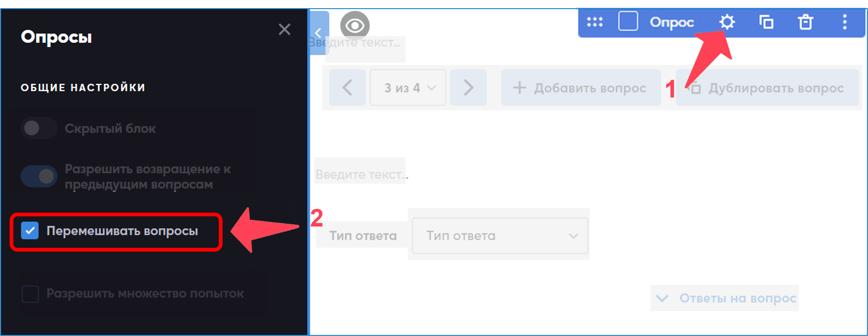The width and height of the screenshot is (868, 336).
Task: Open the 3 из 4 question dropdown
Action: (408, 88)
